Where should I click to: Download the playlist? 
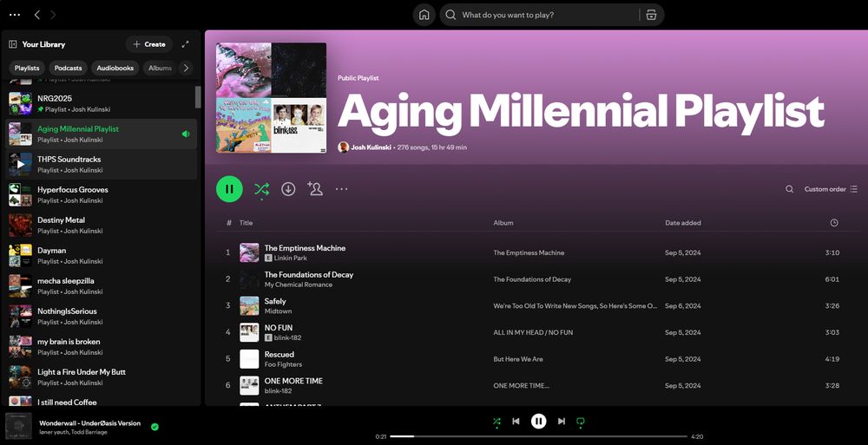click(x=288, y=189)
